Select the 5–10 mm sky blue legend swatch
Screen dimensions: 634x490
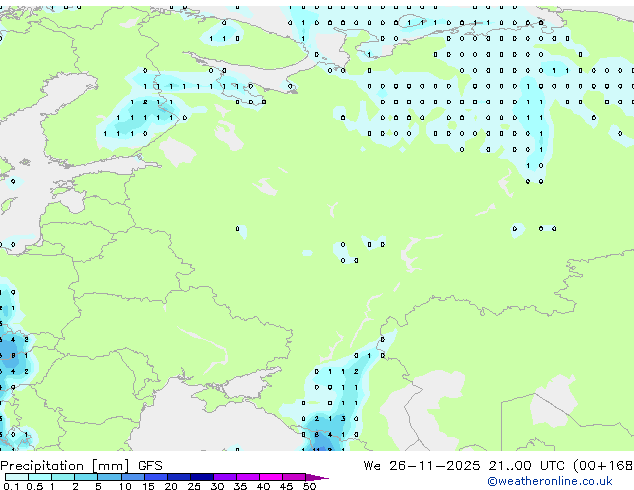coord(109,477)
